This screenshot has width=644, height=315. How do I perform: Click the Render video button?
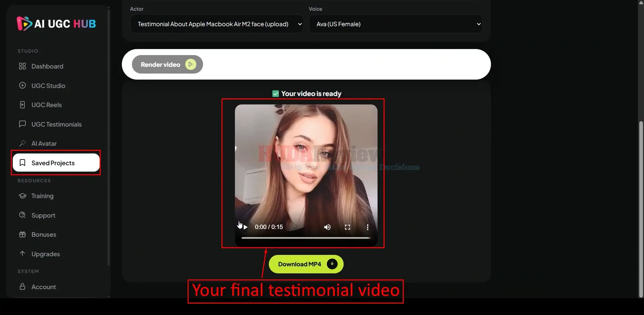pyautogui.click(x=167, y=64)
